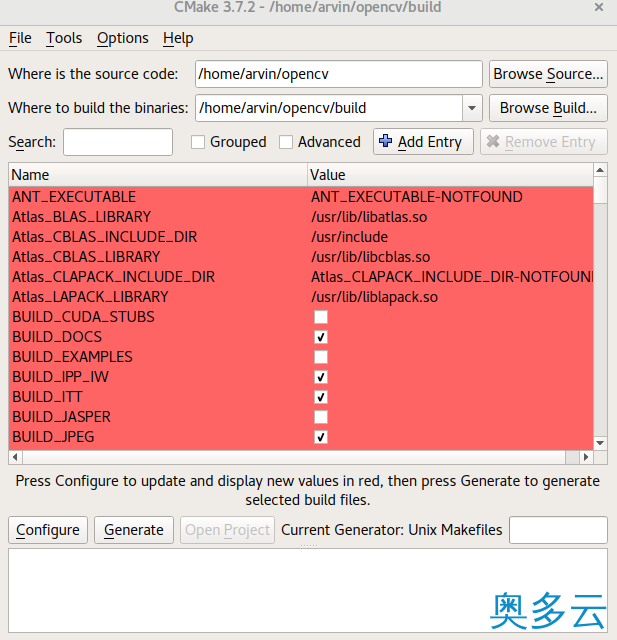Click into the source code path field

(339, 74)
